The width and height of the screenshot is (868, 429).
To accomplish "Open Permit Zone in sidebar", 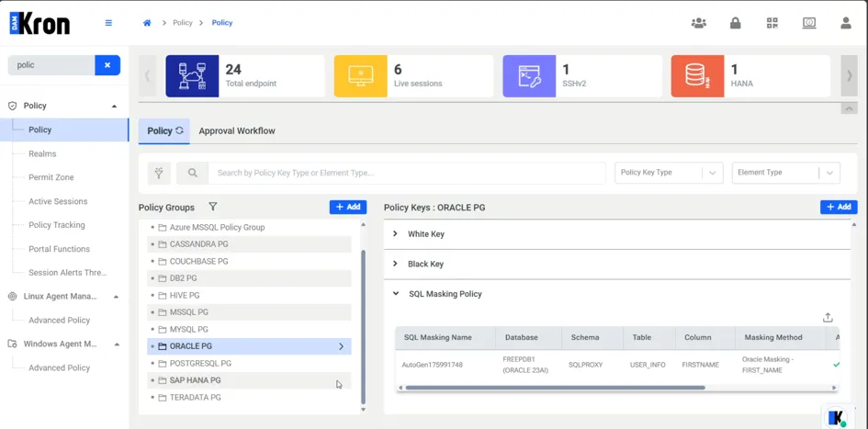I will 51,177.
